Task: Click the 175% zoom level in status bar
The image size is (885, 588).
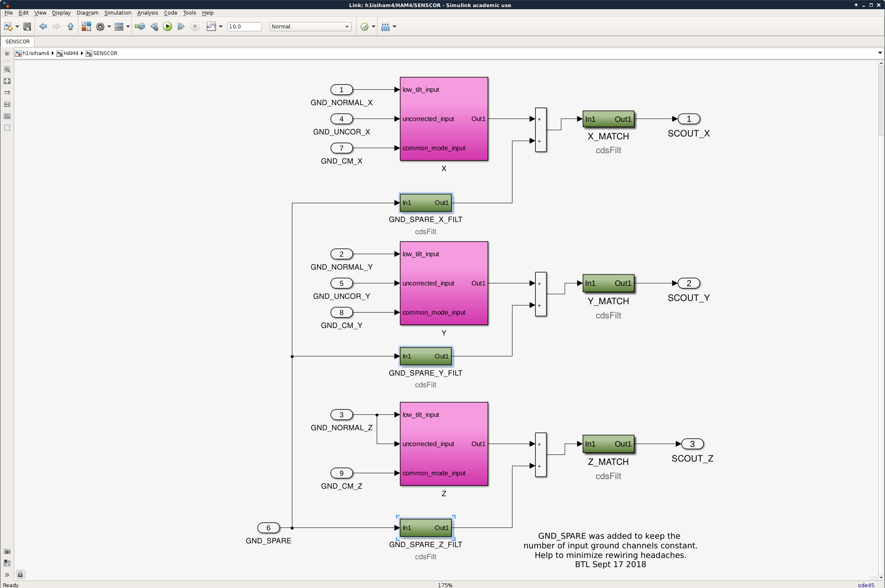Action: coord(445,585)
